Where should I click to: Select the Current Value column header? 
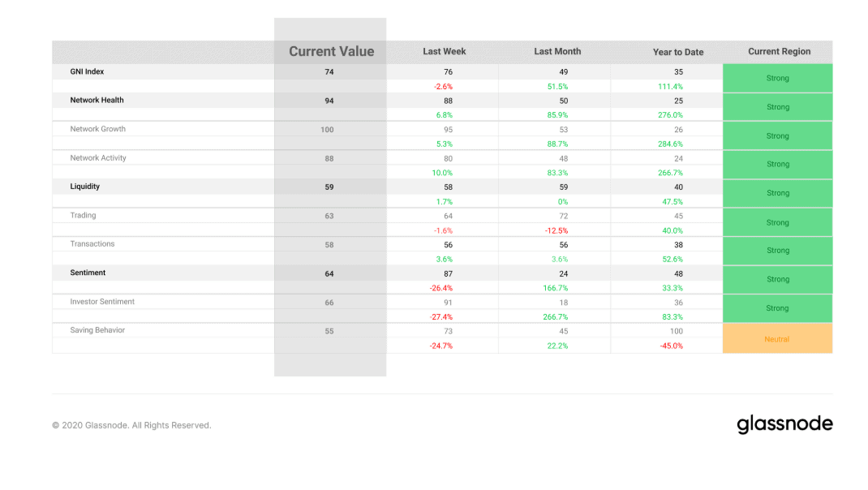(x=331, y=51)
